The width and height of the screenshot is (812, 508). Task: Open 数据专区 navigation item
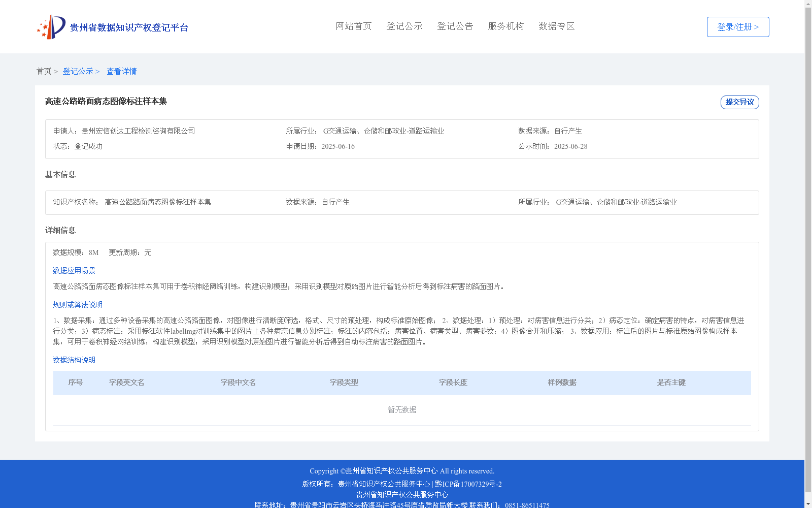click(x=557, y=26)
